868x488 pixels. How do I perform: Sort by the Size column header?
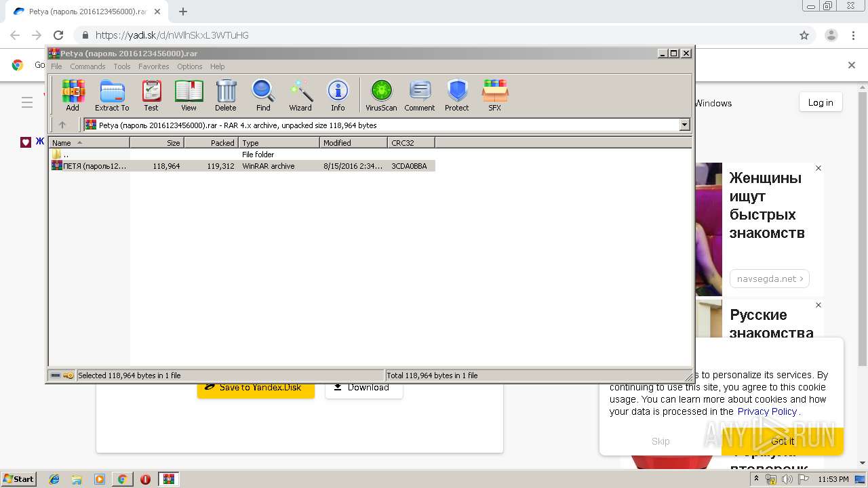coord(157,142)
